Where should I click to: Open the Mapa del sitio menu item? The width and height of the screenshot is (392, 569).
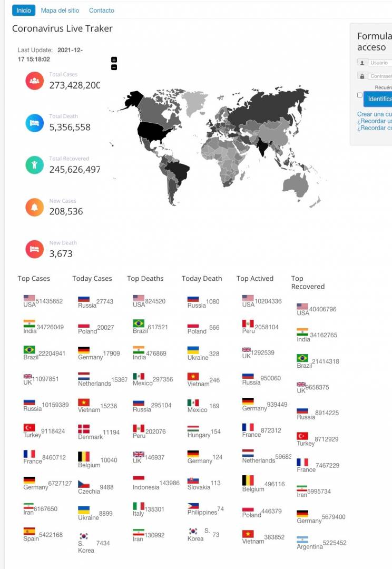(60, 11)
